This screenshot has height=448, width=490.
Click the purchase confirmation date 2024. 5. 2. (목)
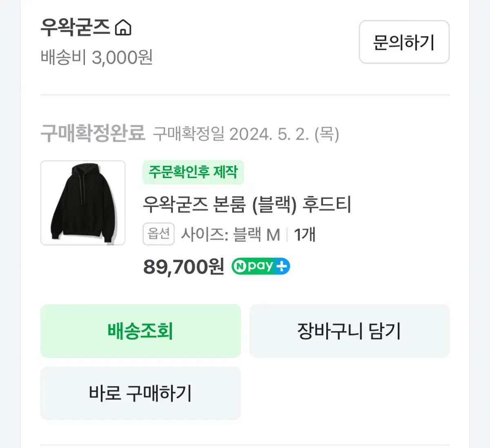click(x=285, y=134)
